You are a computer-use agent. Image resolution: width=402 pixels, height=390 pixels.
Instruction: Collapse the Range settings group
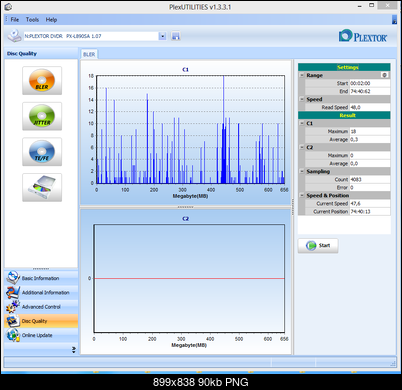pyautogui.click(x=302, y=75)
